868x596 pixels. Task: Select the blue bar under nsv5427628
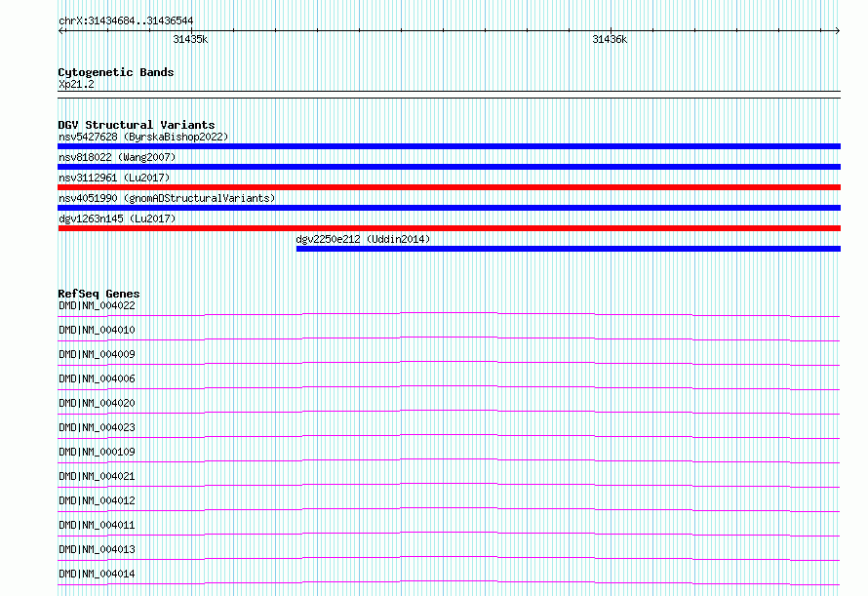click(449, 146)
